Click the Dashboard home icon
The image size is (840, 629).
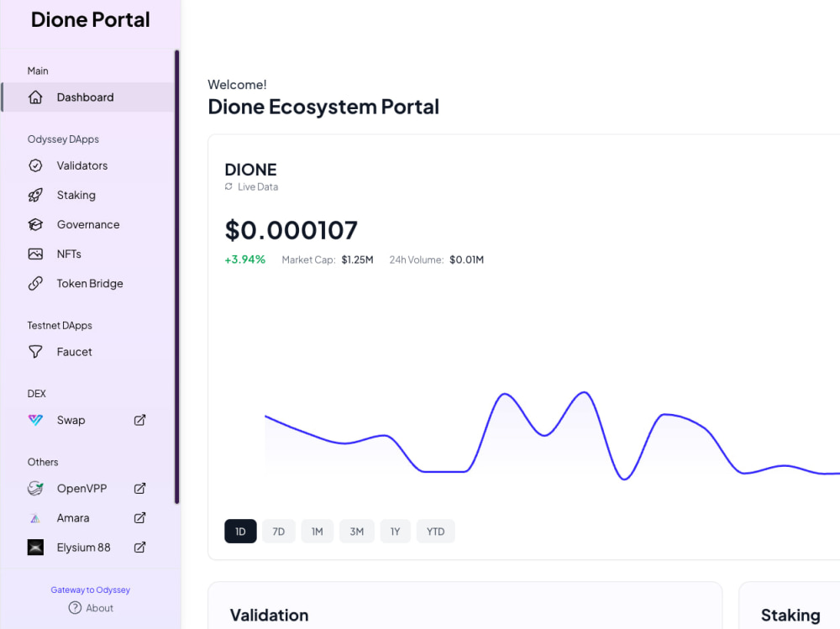click(x=35, y=97)
